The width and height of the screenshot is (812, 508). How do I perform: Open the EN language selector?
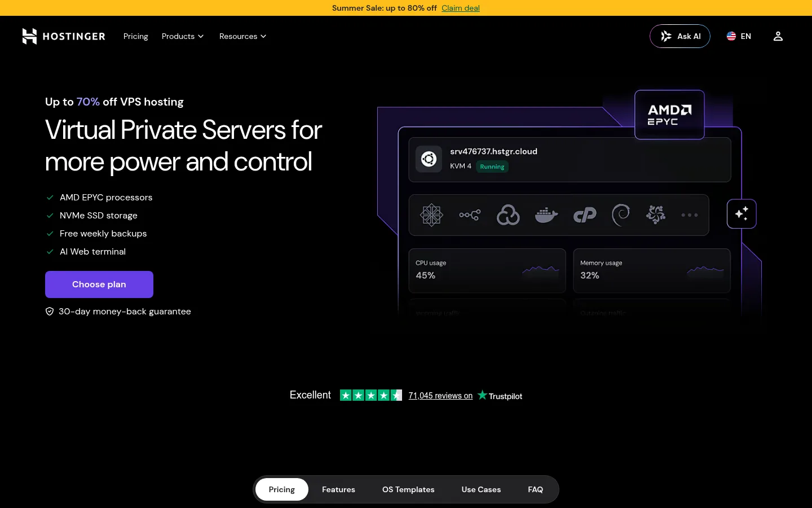point(739,36)
